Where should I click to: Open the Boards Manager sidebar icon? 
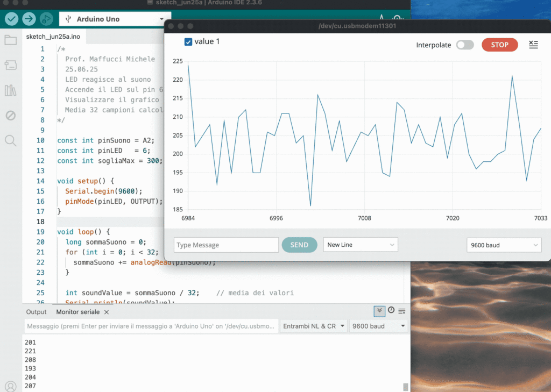(x=10, y=65)
